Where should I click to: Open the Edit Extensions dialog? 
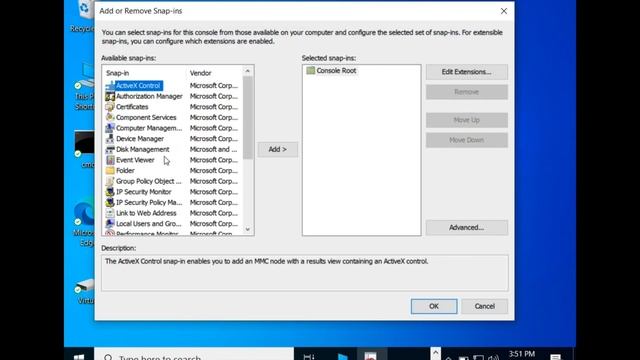point(467,72)
